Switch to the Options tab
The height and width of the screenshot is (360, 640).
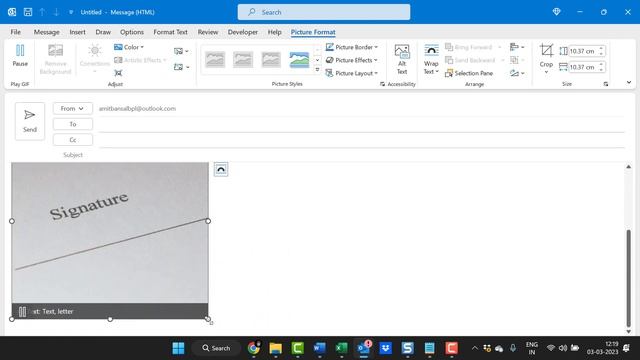coord(131,32)
